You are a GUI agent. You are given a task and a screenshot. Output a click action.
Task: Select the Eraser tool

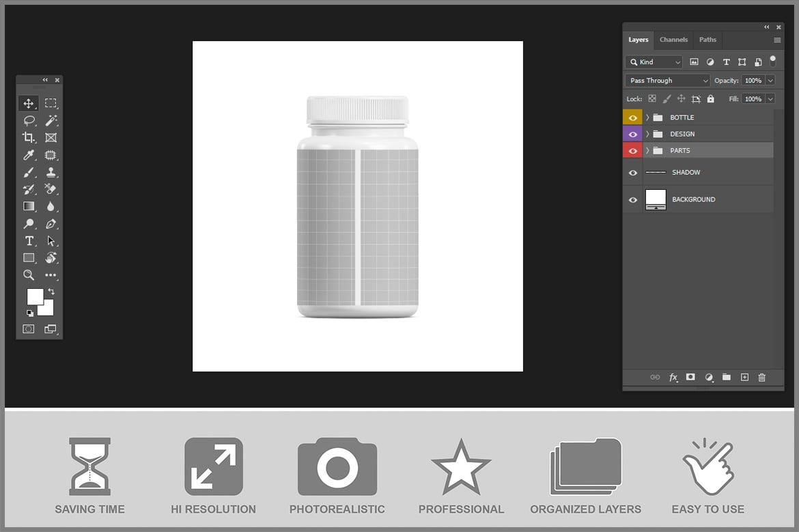coord(51,189)
